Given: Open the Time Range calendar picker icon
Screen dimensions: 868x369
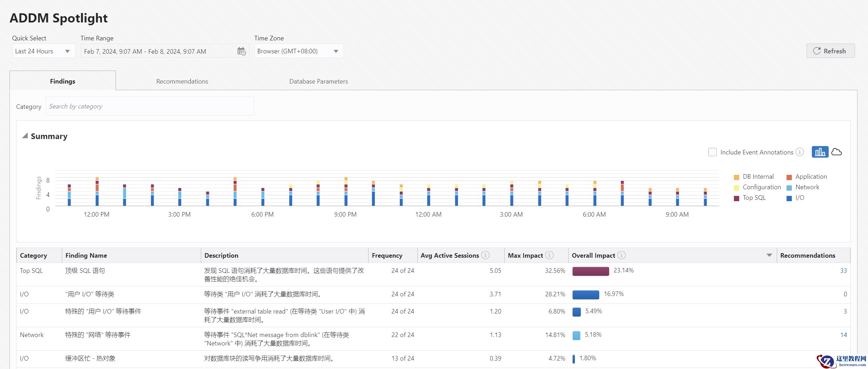Looking at the screenshot, I should click(241, 51).
